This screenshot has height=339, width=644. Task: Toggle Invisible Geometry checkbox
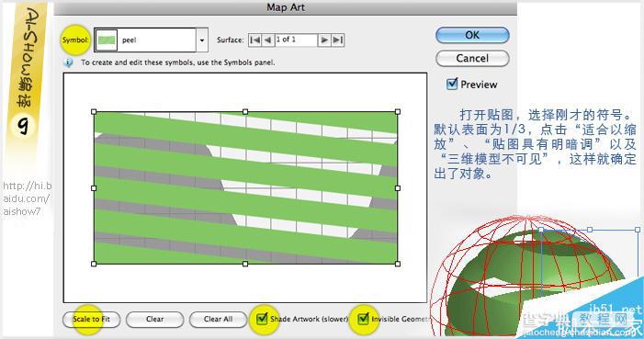(x=363, y=319)
